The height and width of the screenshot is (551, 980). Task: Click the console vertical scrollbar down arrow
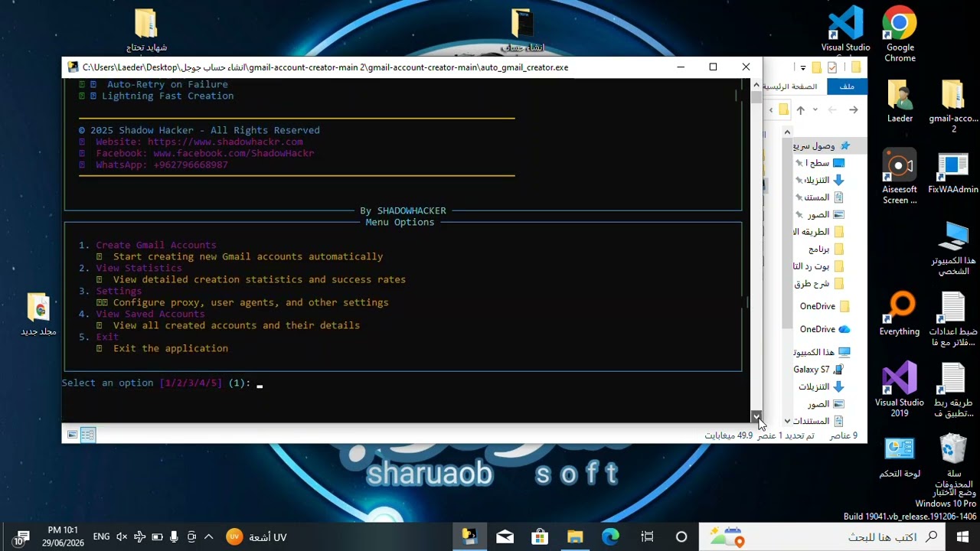(x=756, y=416)
